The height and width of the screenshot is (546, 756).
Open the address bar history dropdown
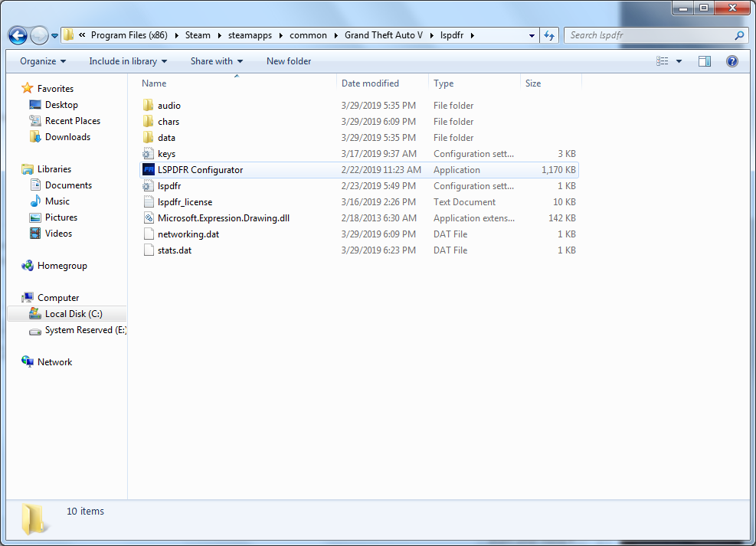(532, 36)
